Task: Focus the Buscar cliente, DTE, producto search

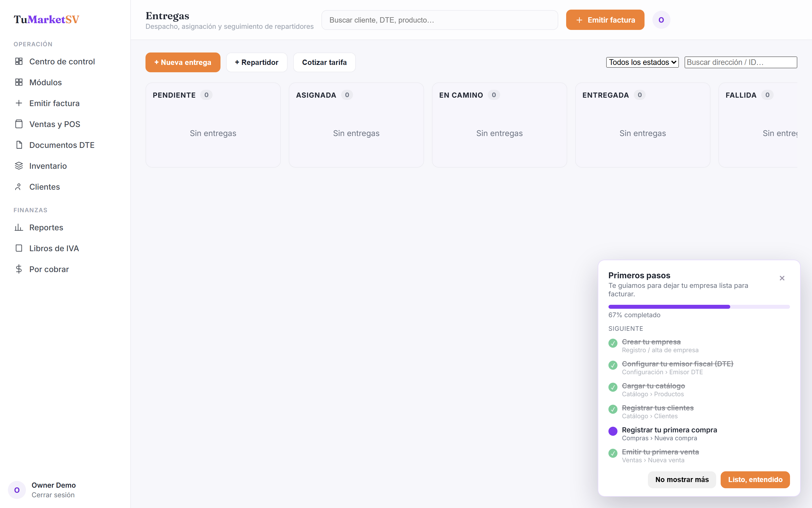Action: click(x=440, y=20)
